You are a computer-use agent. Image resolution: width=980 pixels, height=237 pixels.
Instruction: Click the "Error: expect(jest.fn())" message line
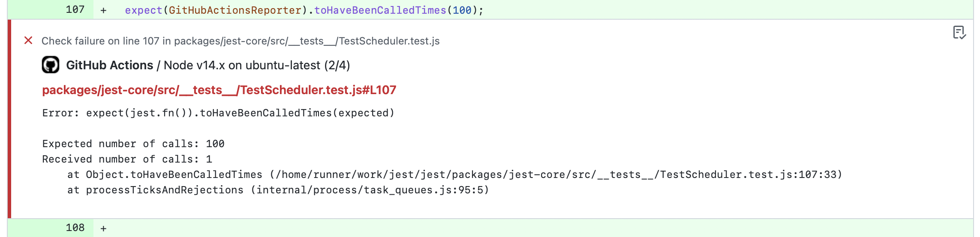pyautogui.click(x=218, y=113)
